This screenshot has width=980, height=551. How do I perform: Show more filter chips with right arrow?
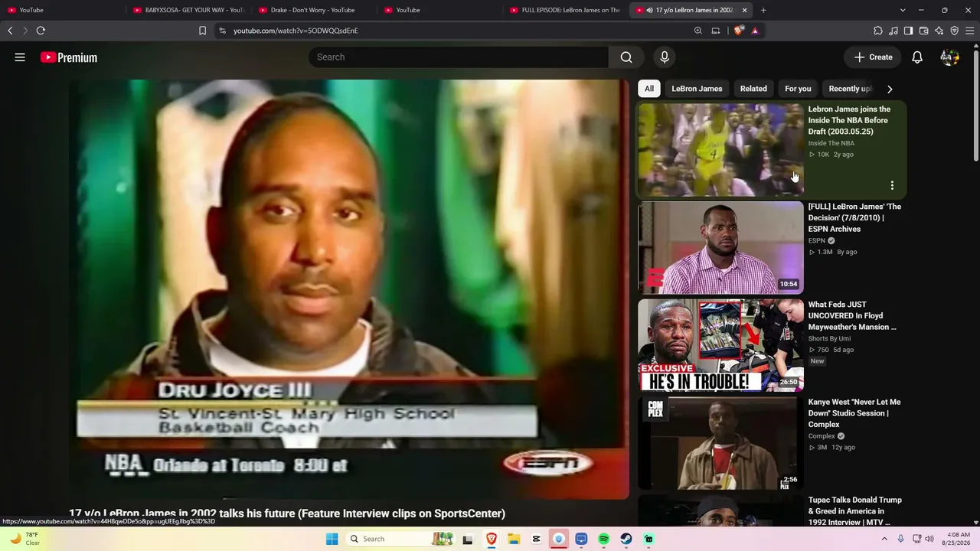890,89
